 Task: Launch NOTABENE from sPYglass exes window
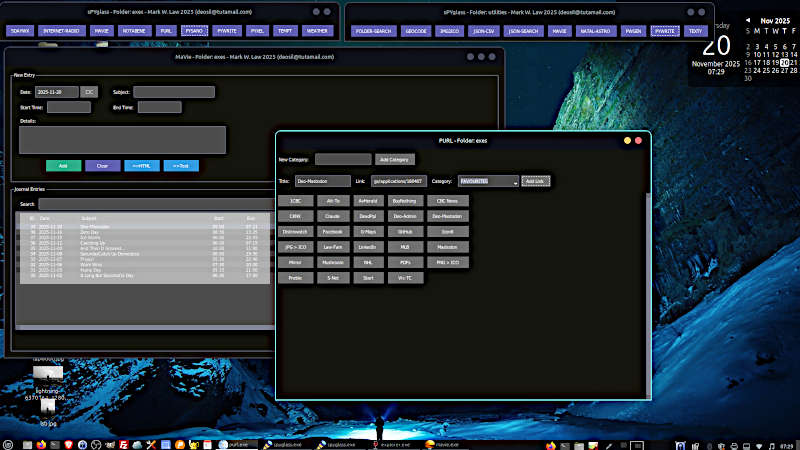(x=134, y=31)
